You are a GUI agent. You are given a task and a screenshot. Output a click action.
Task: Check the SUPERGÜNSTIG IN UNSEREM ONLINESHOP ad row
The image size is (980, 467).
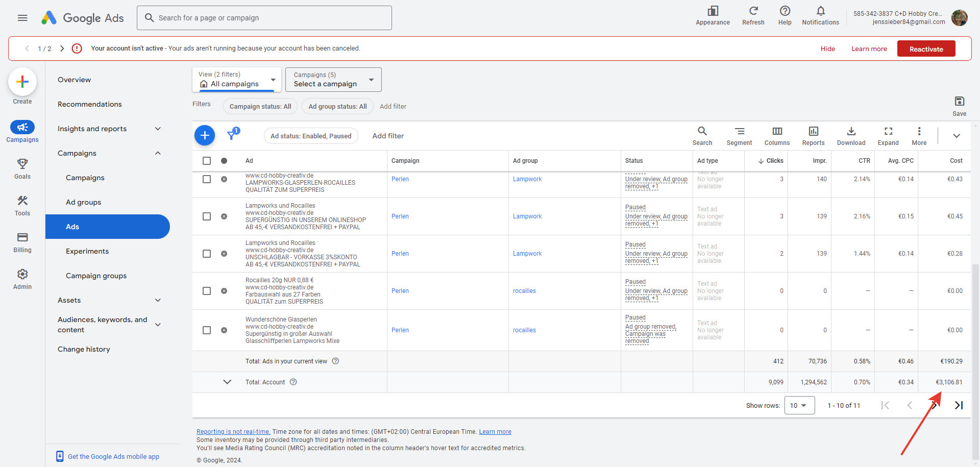[207, 216]
